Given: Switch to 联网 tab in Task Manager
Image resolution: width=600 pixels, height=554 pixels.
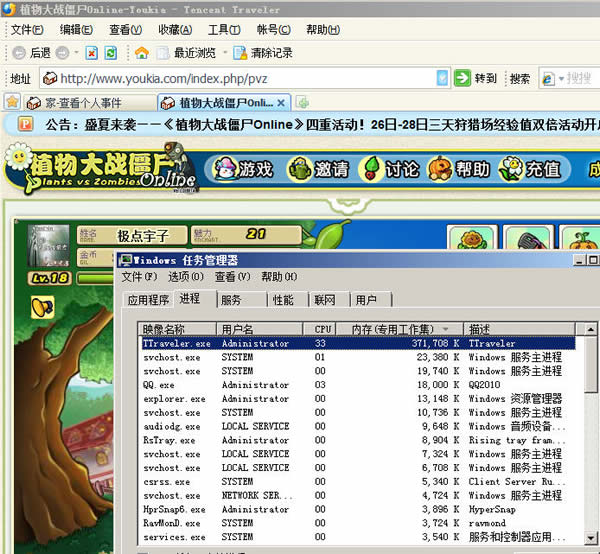Looking at the screenshot, I should point(329,300).
